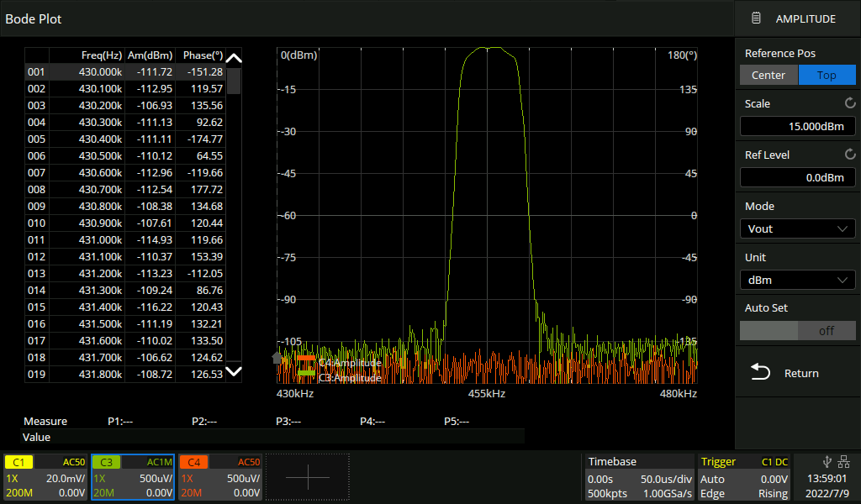
Task: Click the 430kHz start frequency label
Action: click(295, 393)
